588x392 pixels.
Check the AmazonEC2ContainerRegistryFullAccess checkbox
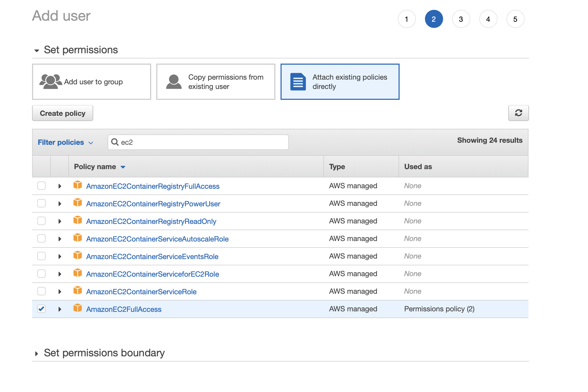pyautogui.click(x=41, y=186)
